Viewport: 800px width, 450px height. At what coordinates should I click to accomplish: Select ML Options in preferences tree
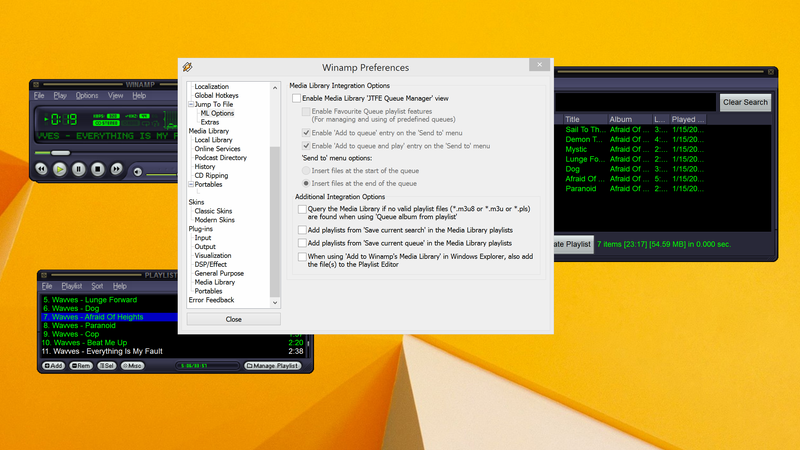coord(217,113)
